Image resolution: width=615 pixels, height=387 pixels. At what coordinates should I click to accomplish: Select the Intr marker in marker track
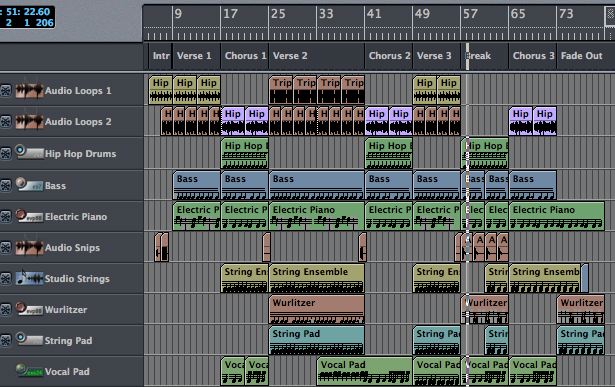[160, 56]
